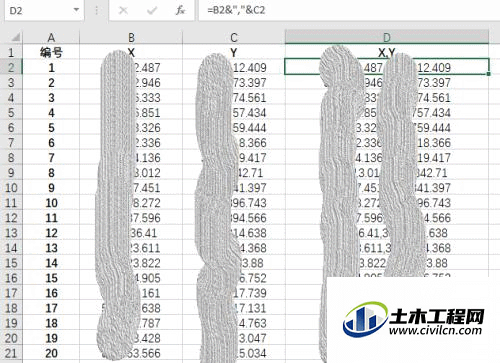Select column D header
The image size is (500, 363).
coord(387,37)
